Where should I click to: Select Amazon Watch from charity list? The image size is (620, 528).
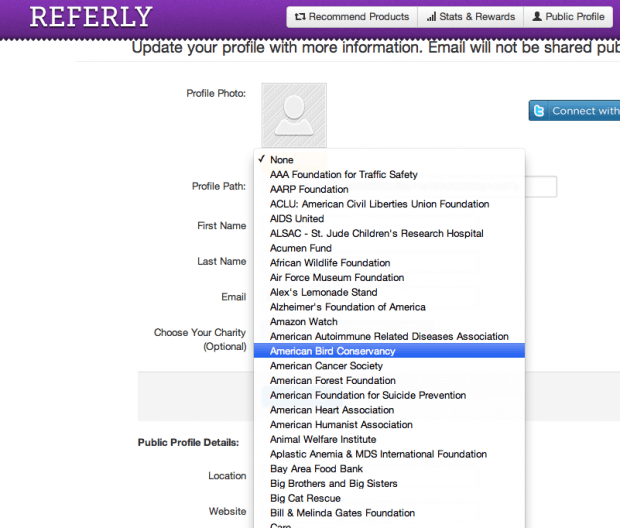pyautogui.click(x=303, y=322)
